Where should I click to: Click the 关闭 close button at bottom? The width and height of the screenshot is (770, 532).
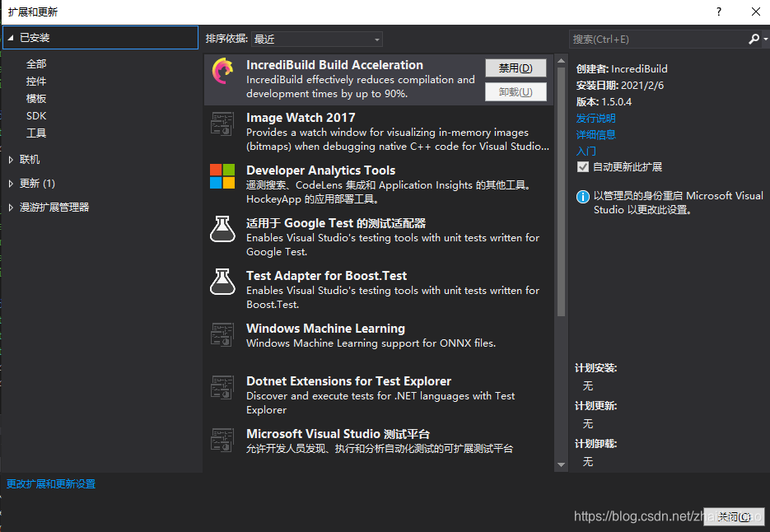734,516
